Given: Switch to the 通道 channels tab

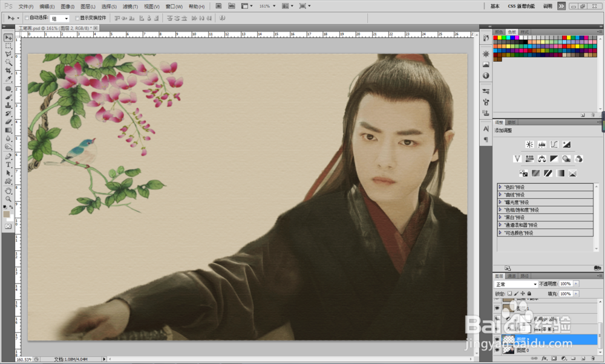Looking at the screenshot, I should point(512,276).
